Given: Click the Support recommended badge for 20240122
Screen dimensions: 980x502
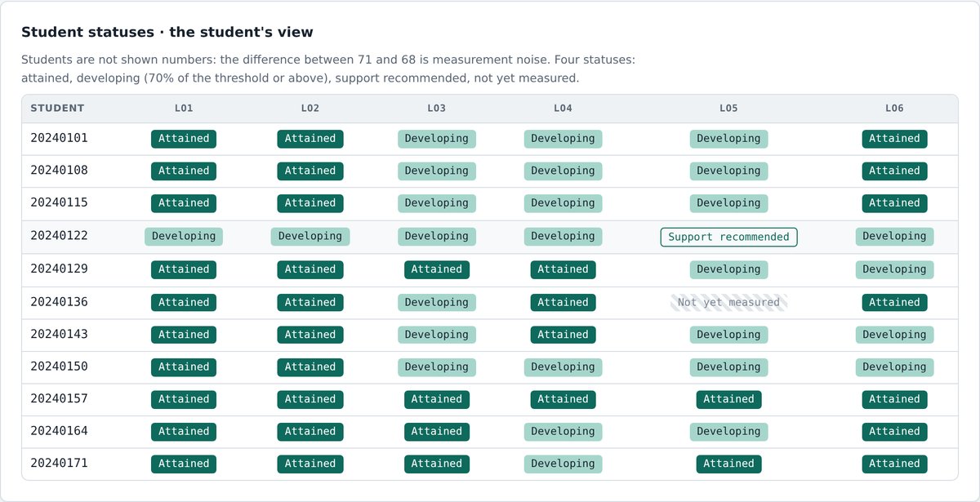Looking at the screenshot, I should coord(728,237).
